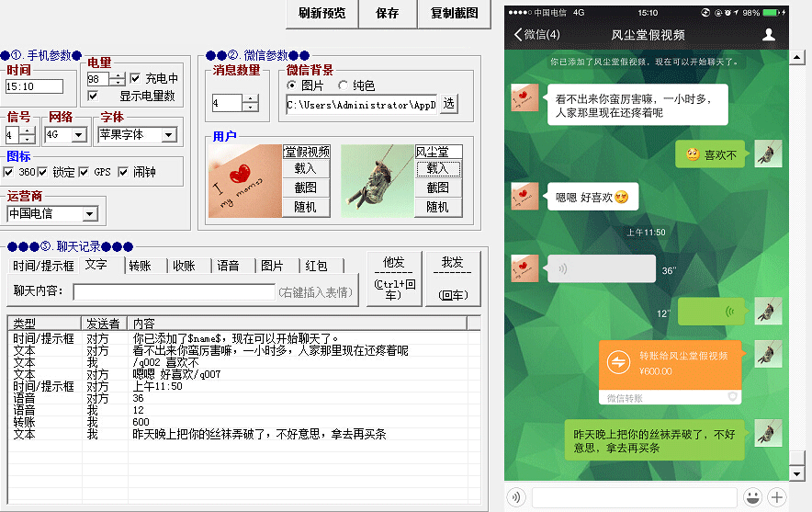Open the emoji smiley icon in chat bar
The image size is (812, 512).
[751, 497]
